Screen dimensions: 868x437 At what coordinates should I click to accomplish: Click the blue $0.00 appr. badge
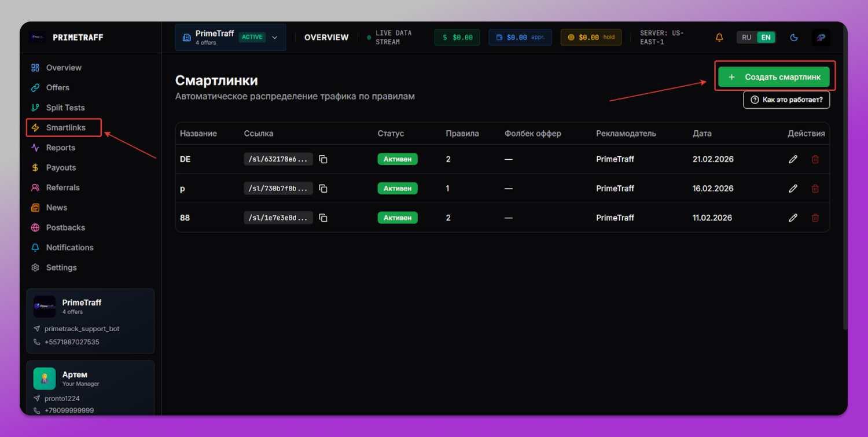(520, 37)
